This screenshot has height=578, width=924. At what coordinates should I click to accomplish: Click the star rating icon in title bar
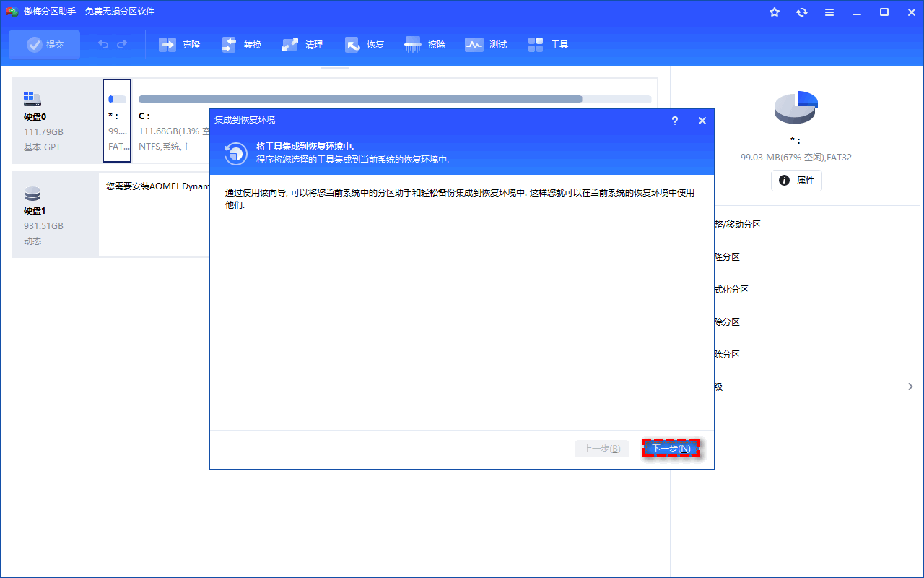pyautogui.click(x=775, y=12)
